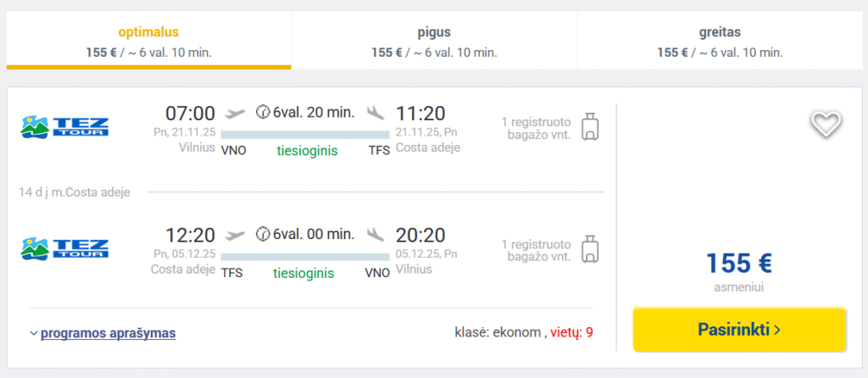Click the clock icon beside 6val. 00 min.
The width and height of the screenshot is (868, 378).
click(263, 234)
